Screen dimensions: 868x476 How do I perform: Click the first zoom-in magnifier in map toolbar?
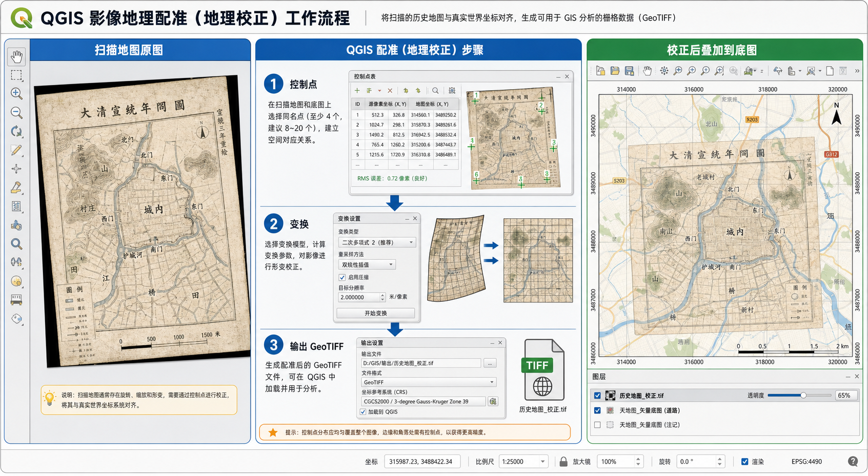point(678,71)
